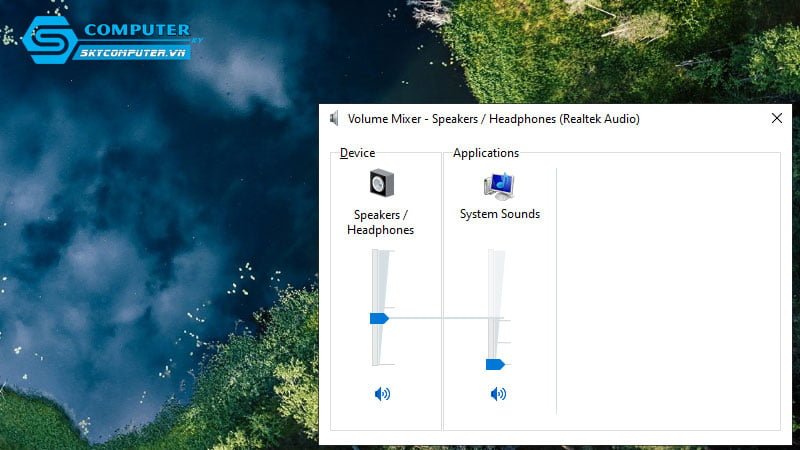
Task: Click the 'Device' group heading
Action: pyautogui.click(x=357, y=153)
